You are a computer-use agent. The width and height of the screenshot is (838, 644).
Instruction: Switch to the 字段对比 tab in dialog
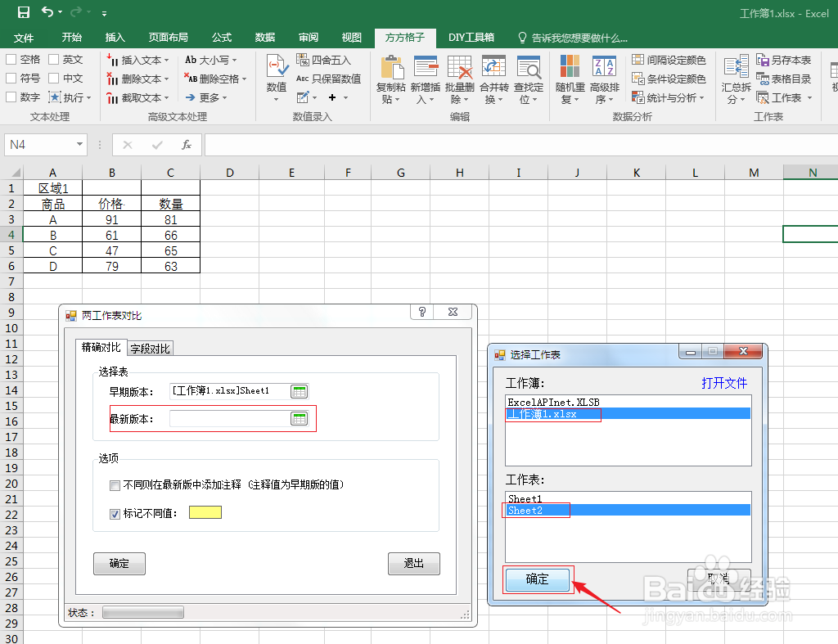(x=151, y=349)
